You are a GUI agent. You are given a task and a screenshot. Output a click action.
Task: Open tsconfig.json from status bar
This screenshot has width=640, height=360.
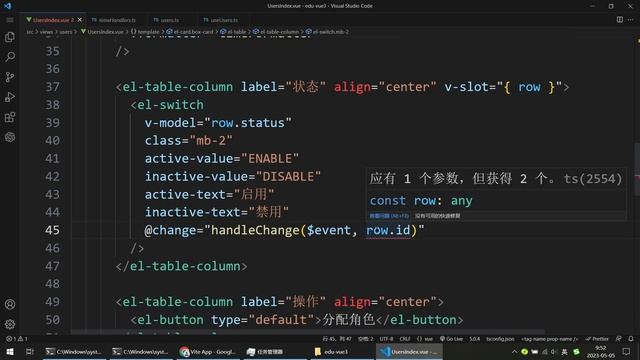[500, 339]
